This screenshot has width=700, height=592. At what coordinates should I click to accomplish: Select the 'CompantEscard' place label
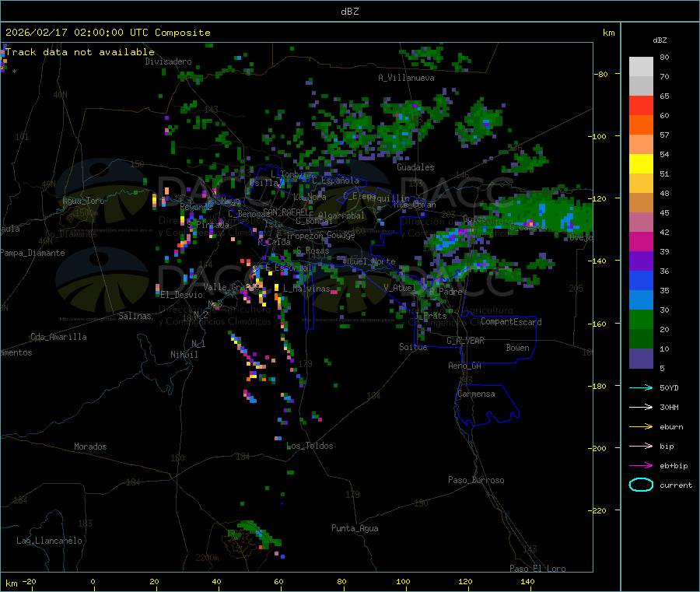click(511, 322)
